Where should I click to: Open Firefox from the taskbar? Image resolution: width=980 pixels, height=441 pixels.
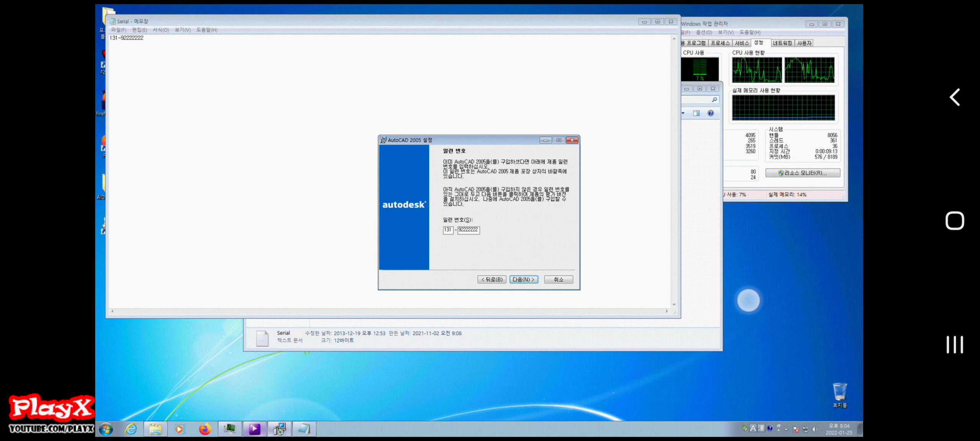pyautogui.click(x=205, y=429)
